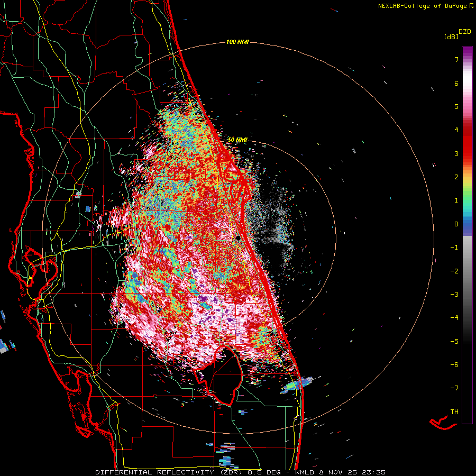The image size is (476, 476).
Task: Click the 2 value on the color scale
Action: (x=456, y=177)
